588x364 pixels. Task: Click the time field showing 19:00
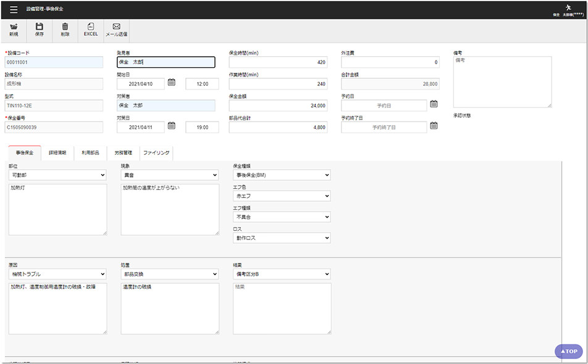(202, 127)
